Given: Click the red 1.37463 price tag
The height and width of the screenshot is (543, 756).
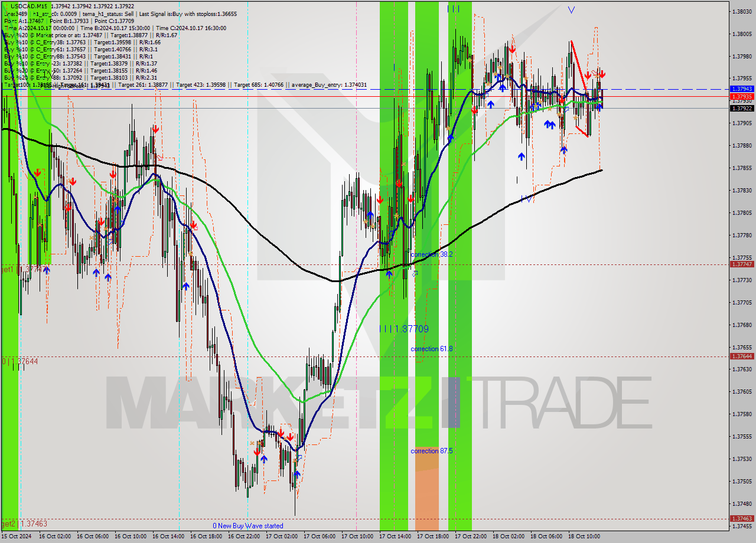Looking at the screenshot, I should click(x=741, y=519).
